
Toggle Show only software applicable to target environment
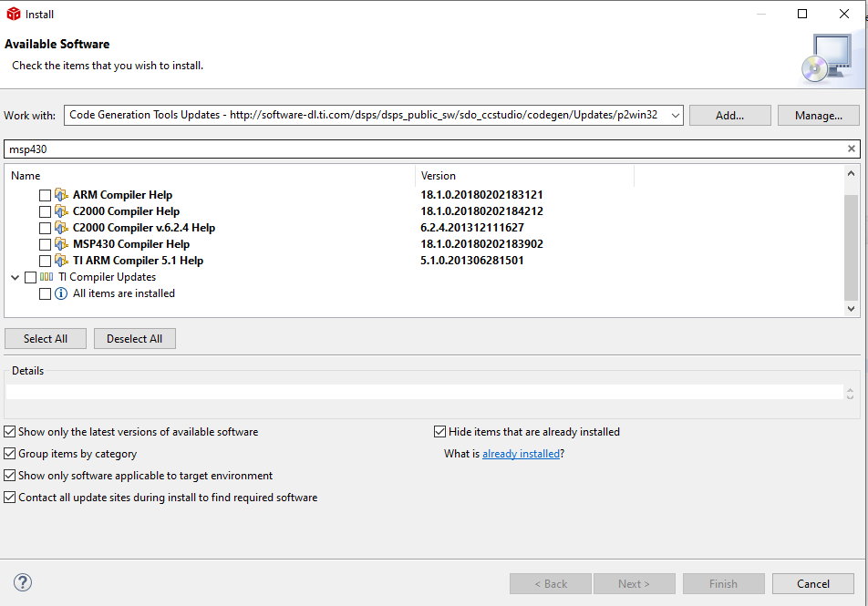9,476
